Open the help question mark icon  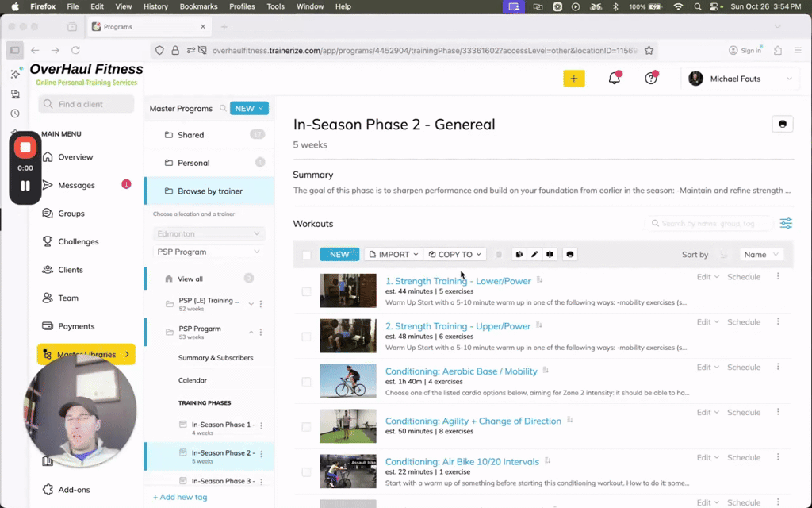point(651,79)
